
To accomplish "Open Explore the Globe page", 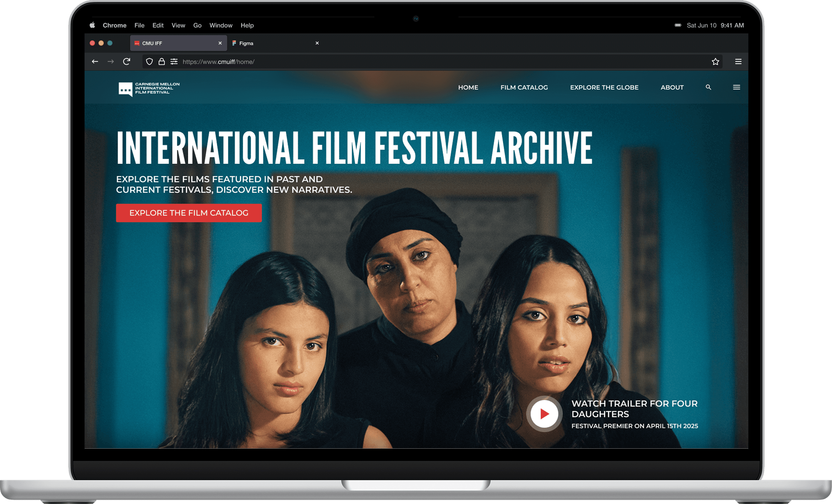I will [x=604, y=87].
